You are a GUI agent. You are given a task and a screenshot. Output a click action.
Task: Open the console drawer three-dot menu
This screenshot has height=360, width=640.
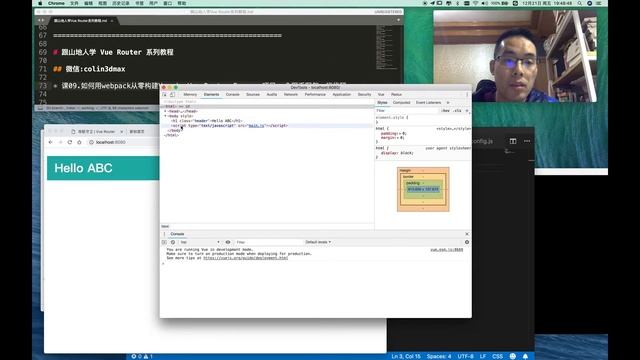click(x=164, y=234)
